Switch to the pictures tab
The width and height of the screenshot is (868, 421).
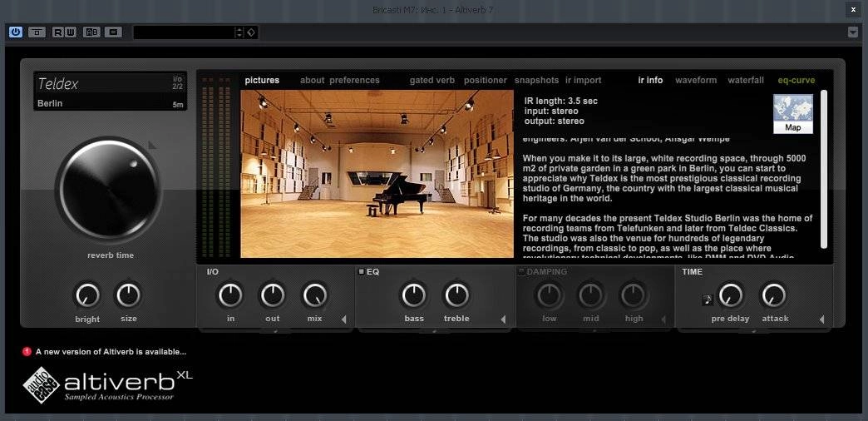click(x=262, y=81)
